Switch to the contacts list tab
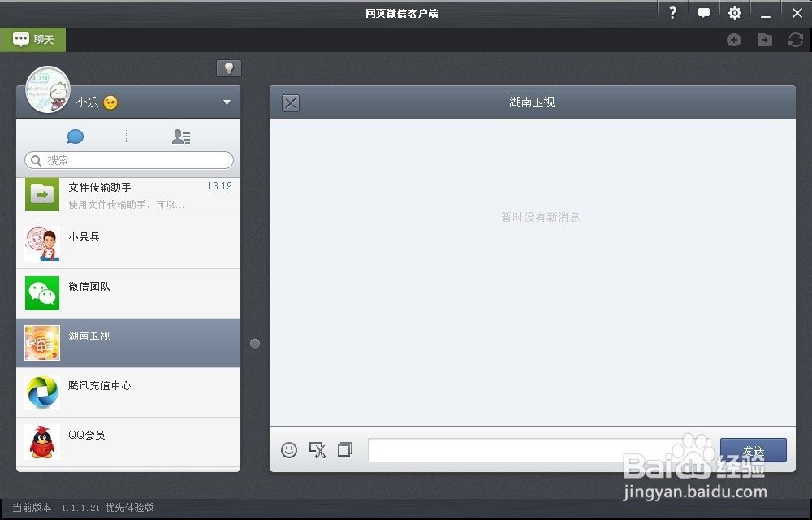This screenshot has width=812, height=520. 181,136
